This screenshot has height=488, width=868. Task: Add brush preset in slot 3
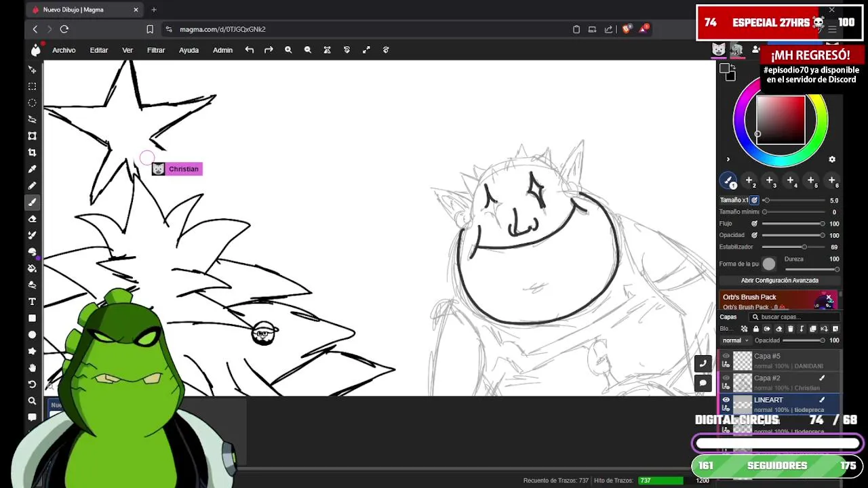click(770, 181)
